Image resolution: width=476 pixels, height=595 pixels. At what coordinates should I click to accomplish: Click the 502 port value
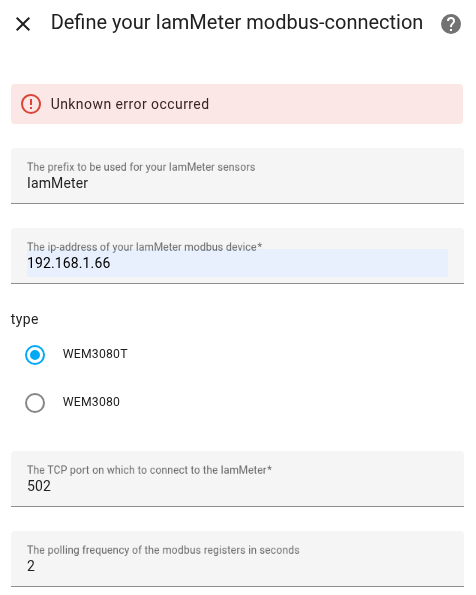(39, 486)
